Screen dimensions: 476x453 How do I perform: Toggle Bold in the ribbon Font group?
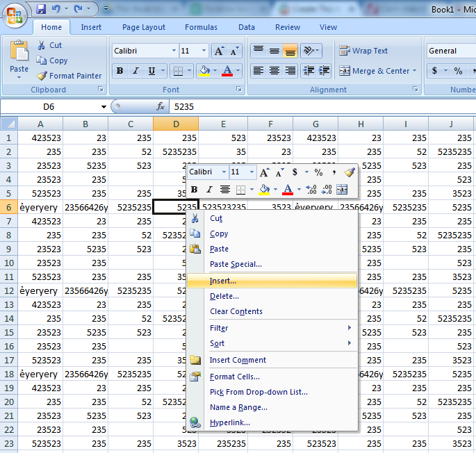tap(120, 71)
